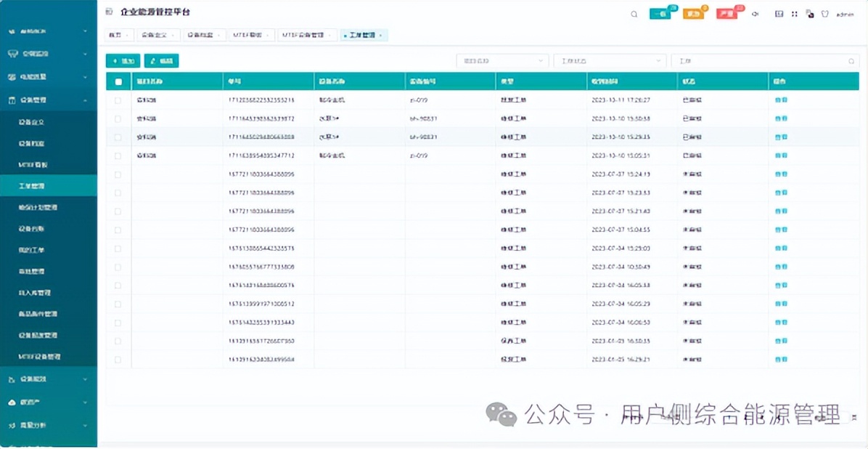Toggle the select-all checkbox in table header
Image resolution: width=868 pixels, height=449 pixels.
tap(118, 81)
